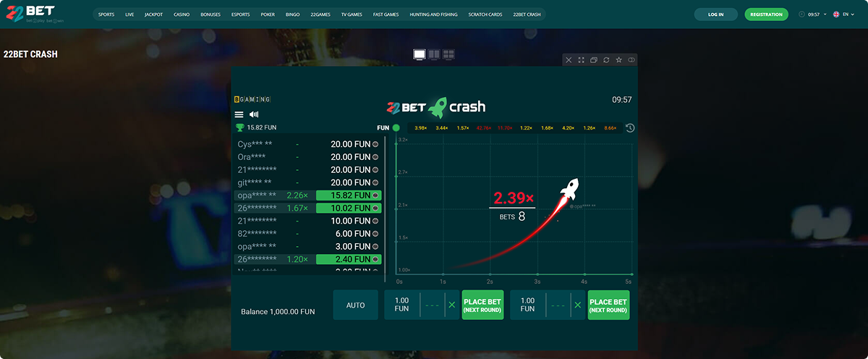
Task: Enable AUTO betting mode
Action: tap(356, 305)
